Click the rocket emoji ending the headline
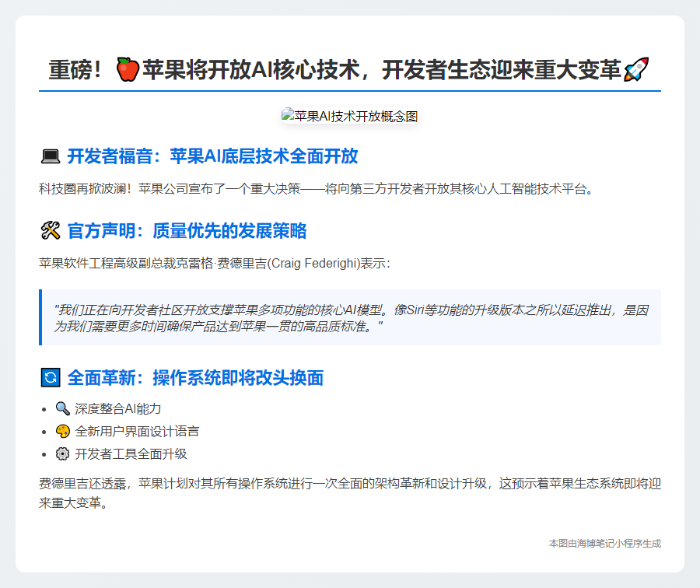The height and width of the screenshot is (588, 700). coord(636,70)
